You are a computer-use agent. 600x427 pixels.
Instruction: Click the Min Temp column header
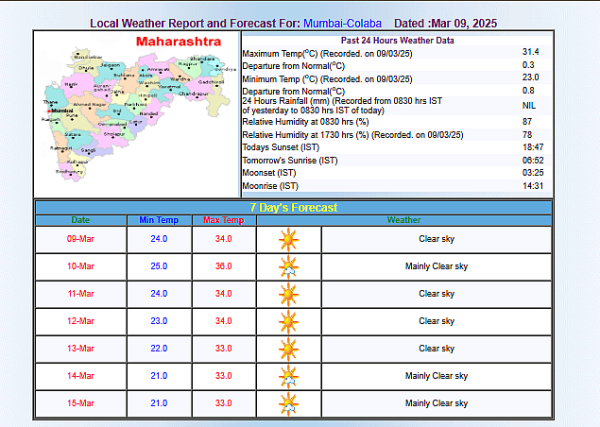tap(159, 220)
